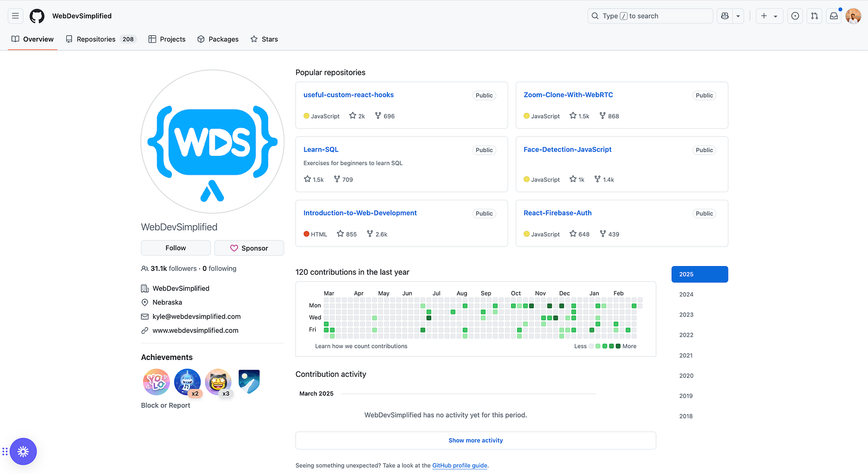Open the user avatar menu
Viewport: 868px width, 474px height.
point(853,16)
